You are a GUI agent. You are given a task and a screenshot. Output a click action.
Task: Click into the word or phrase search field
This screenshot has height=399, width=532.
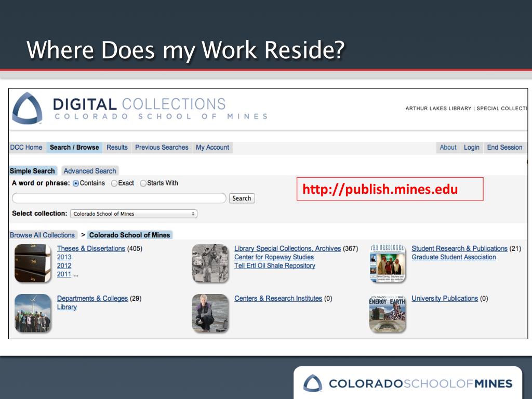click(x=119, y=198)
